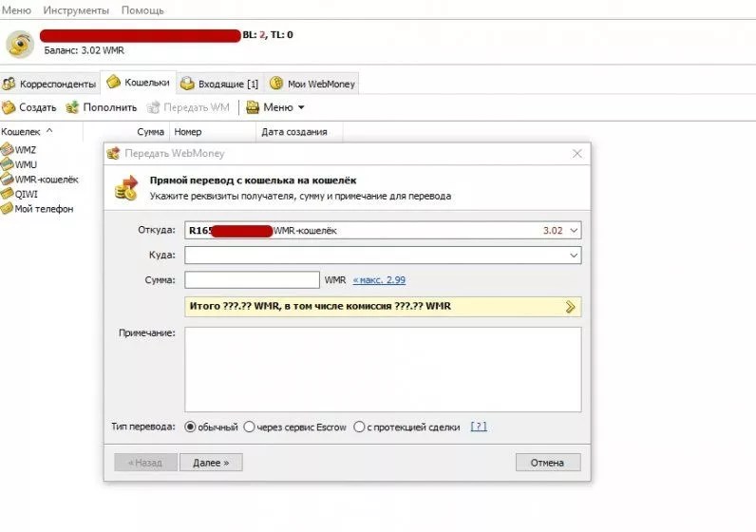This screenshot has width=756, height=532.
Task: Click the Отмена button
Action: (548, 463)
